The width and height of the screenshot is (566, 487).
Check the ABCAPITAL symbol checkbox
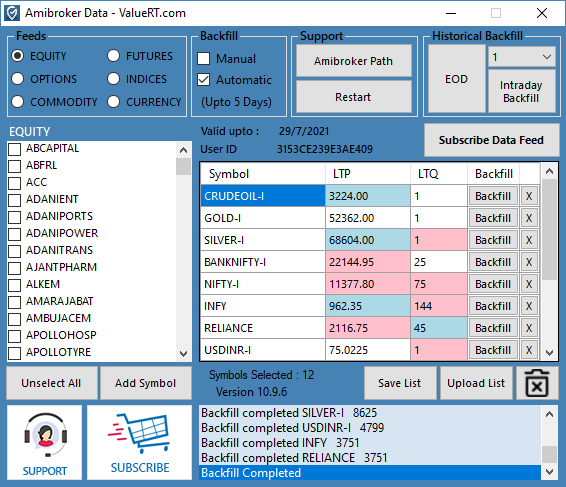tap(14, 149)
